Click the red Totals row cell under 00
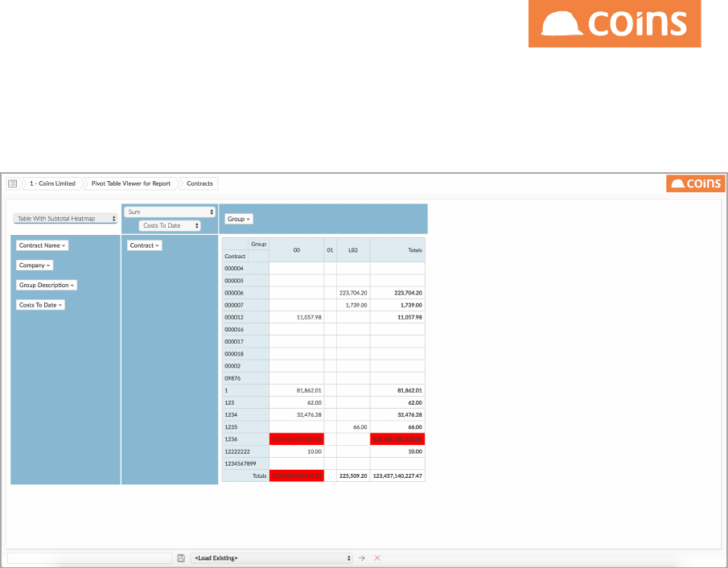This screenshot has height=568, width=728. coord(297,475)
